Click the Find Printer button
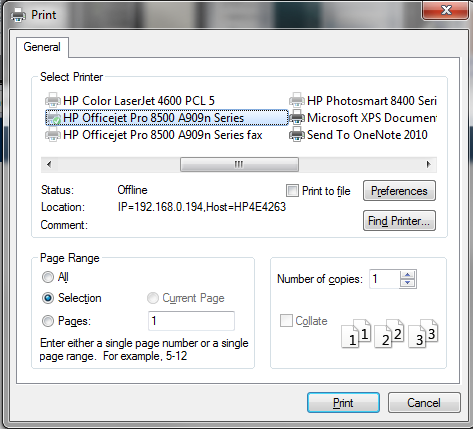473x429 pixels. click(399, 221)
